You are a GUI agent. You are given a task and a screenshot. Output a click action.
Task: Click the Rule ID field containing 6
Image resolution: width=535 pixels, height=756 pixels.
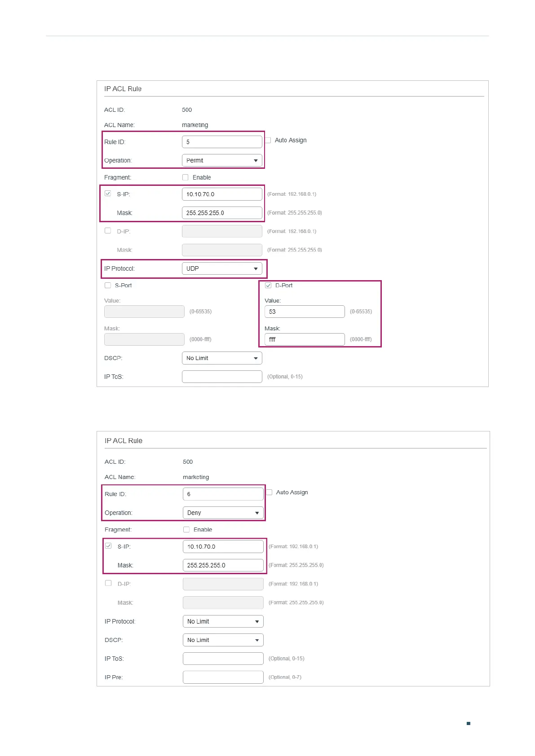(223, 494)
